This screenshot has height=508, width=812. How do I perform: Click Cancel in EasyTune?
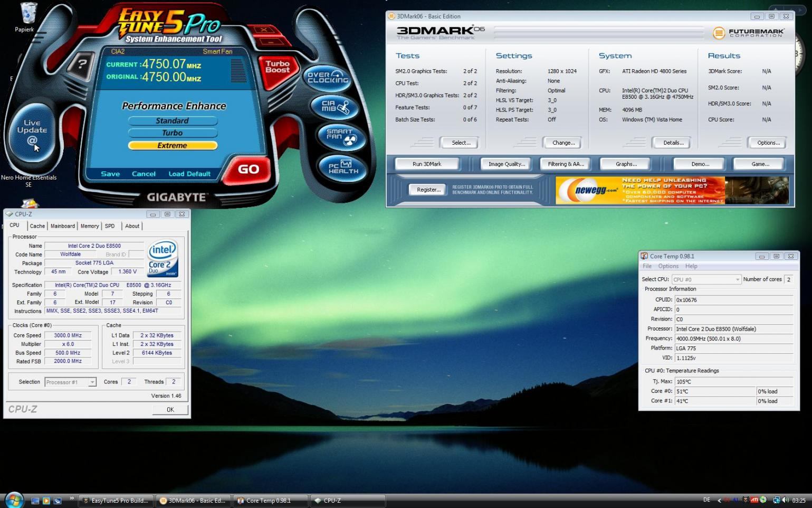(144, 174)
